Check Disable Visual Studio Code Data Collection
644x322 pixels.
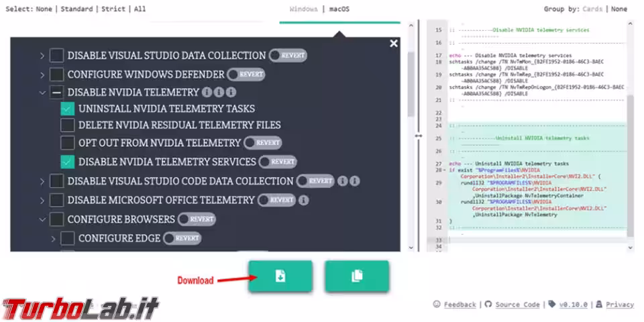coord(56,181)
